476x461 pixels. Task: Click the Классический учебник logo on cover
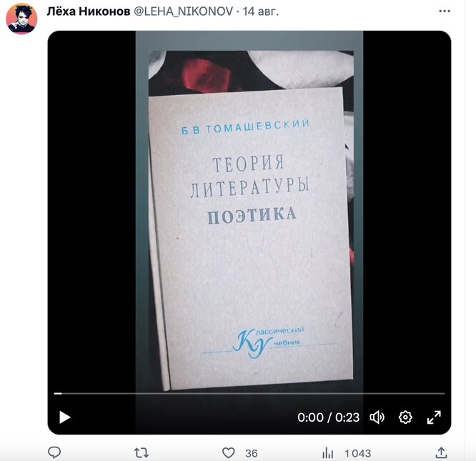pyautogui.click(x=269, y=342)
